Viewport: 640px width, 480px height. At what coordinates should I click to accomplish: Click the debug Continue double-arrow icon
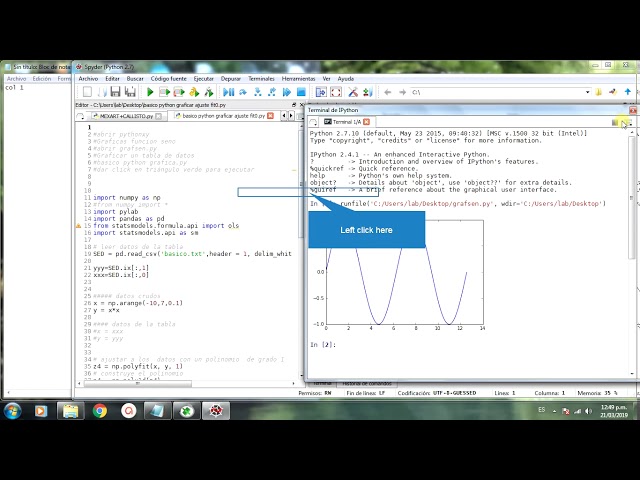(287, 92)
